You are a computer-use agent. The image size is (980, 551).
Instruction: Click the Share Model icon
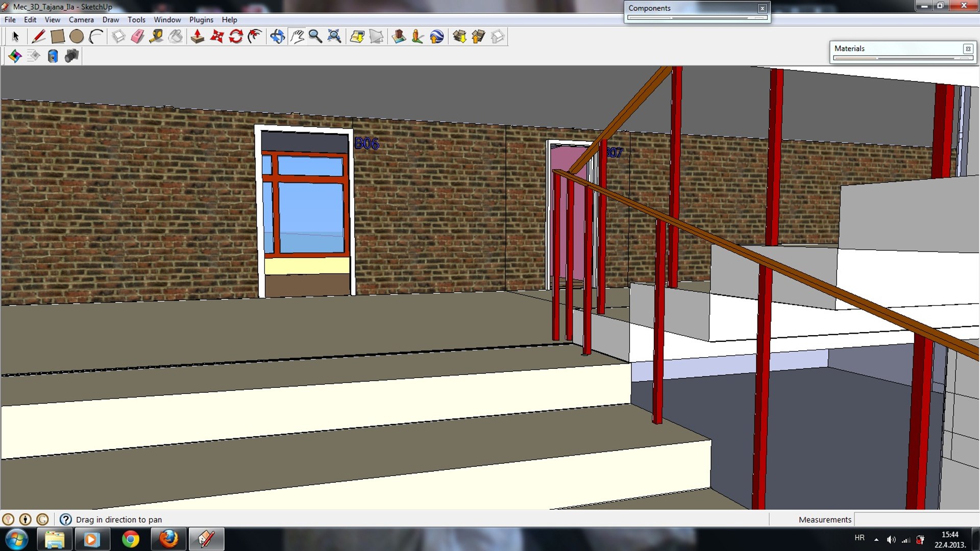point(478,36)
